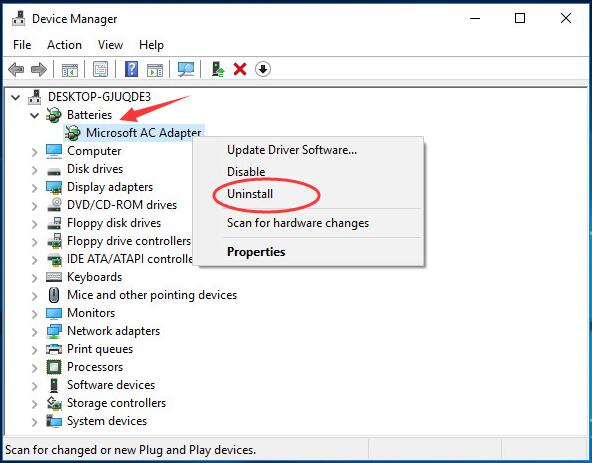Expand the Network adapters category
Viewport: 592px width, 463px height.
coord(35,332)
